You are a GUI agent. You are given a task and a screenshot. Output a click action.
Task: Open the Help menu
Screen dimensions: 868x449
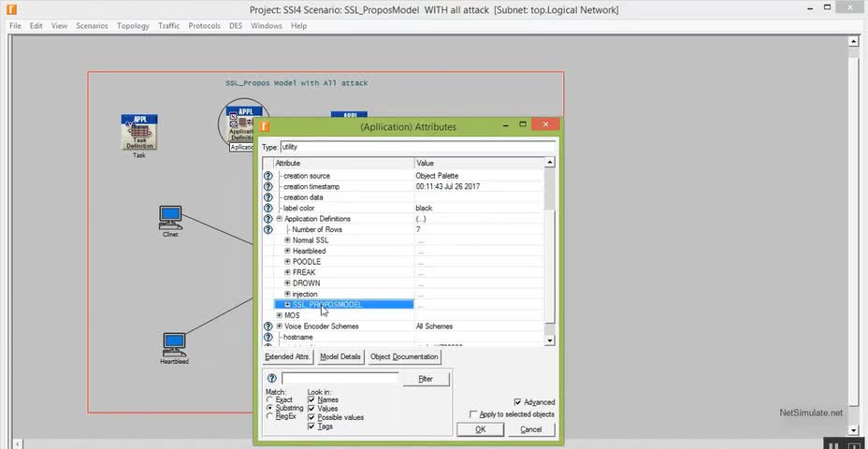pyautogui.click(x=298, y=26)
